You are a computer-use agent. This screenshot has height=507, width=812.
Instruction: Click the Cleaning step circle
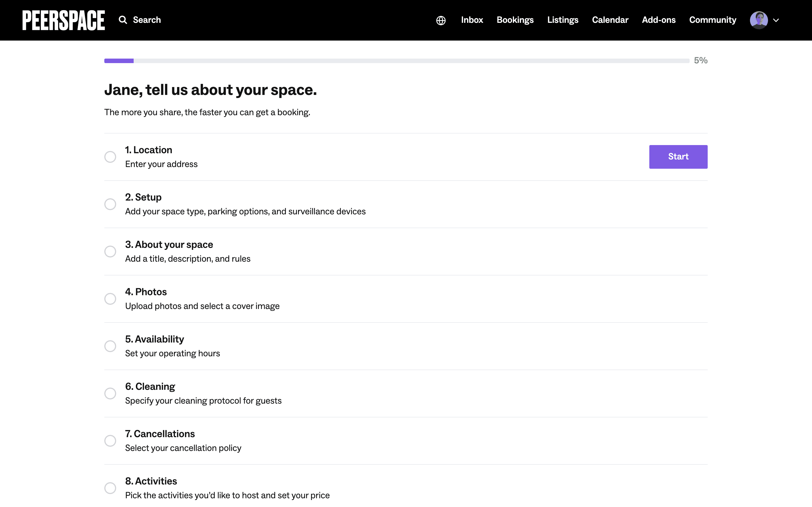click(110, 393)
